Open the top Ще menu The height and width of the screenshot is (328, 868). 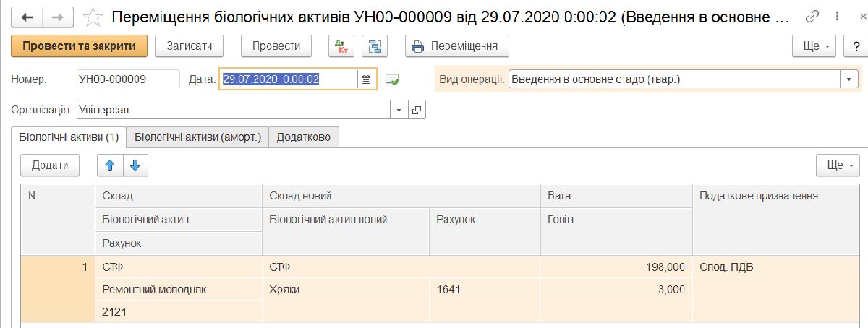pos(815,46)
